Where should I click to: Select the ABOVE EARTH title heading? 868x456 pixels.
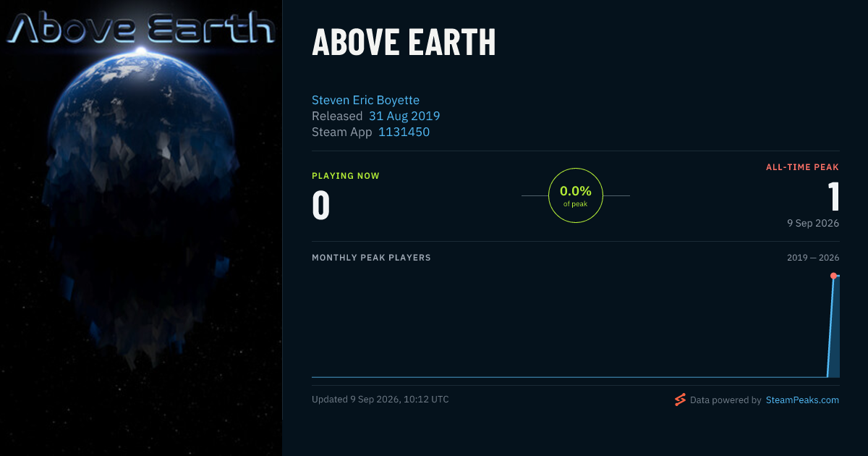click(x=404, y=43)
